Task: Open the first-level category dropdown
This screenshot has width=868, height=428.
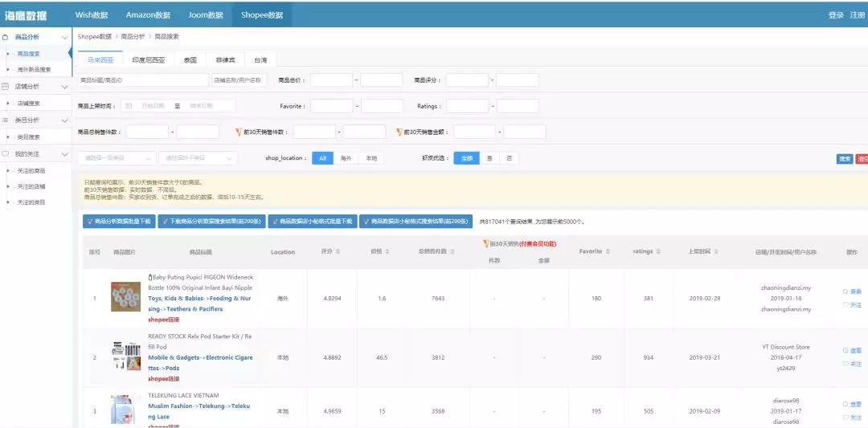Action: click(x=115, y=158)
